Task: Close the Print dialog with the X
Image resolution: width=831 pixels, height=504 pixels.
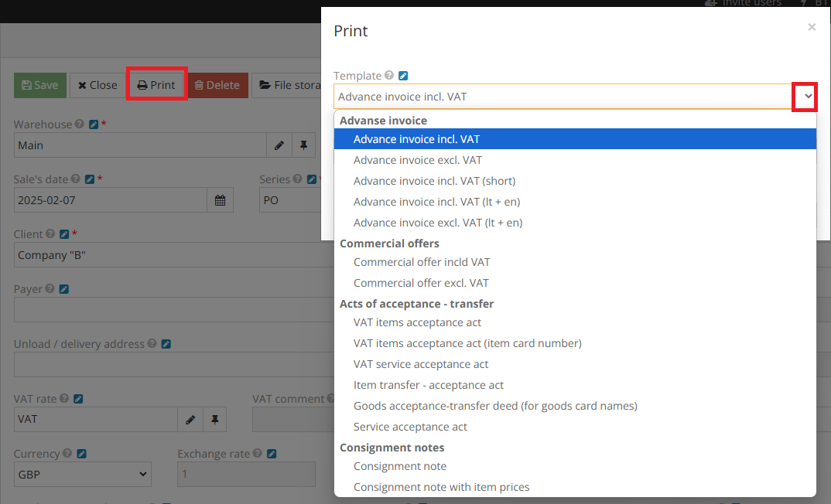Action: 812,26
